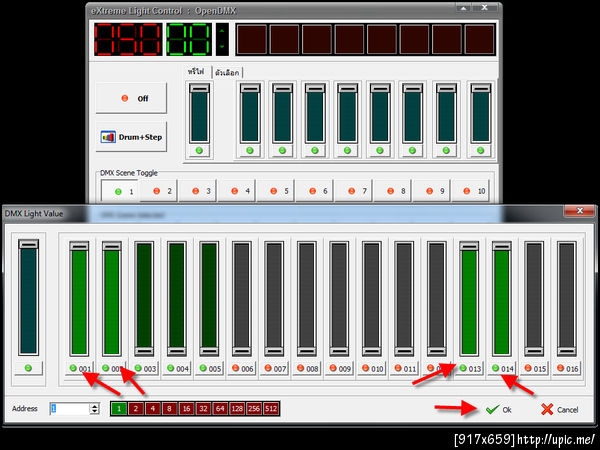Disable channel 014 LED button

(502, 368)
